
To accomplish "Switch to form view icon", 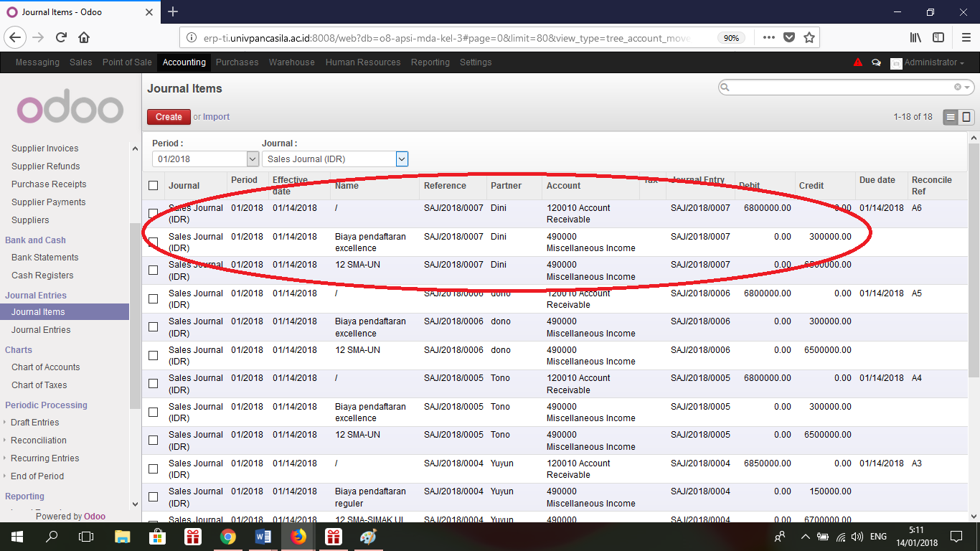I will pos(966,117).
